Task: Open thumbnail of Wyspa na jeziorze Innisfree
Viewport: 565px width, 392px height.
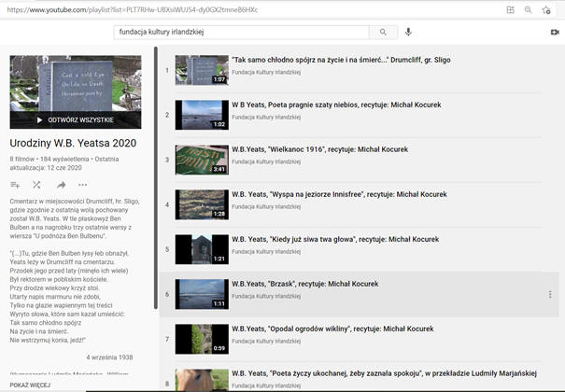Action: tap(202, 204)
